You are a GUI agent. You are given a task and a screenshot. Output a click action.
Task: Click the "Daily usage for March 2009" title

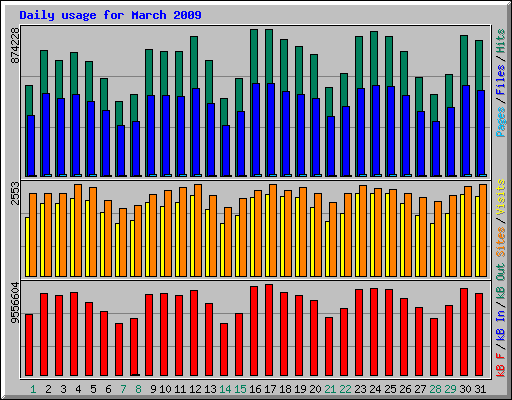110,15
